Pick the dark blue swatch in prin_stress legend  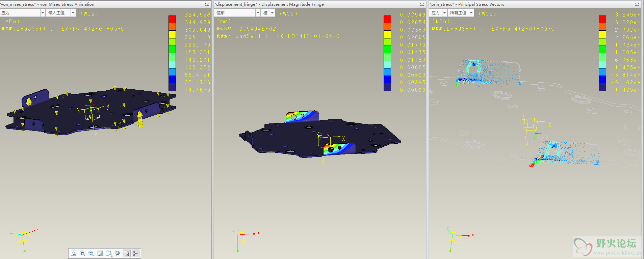tap(602, 87)
